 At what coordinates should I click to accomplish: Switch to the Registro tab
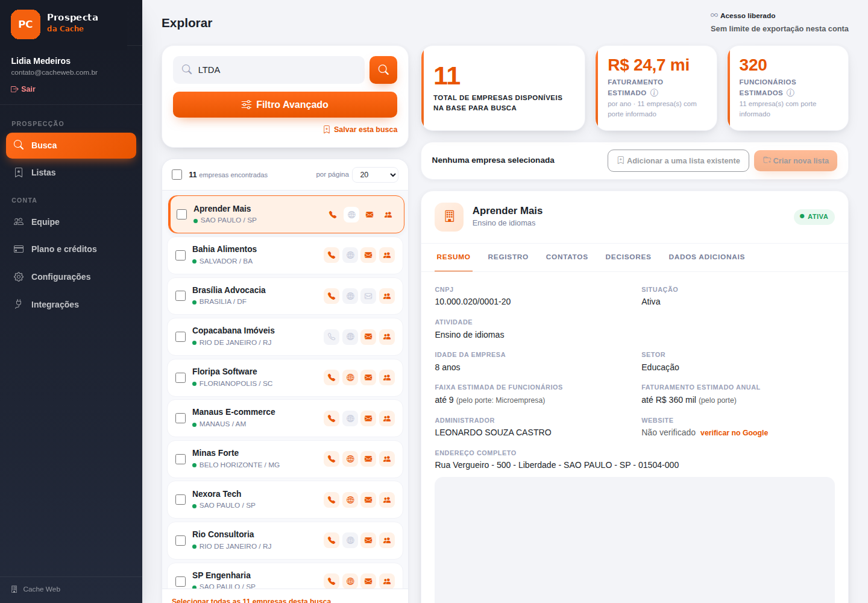(508, 257)
